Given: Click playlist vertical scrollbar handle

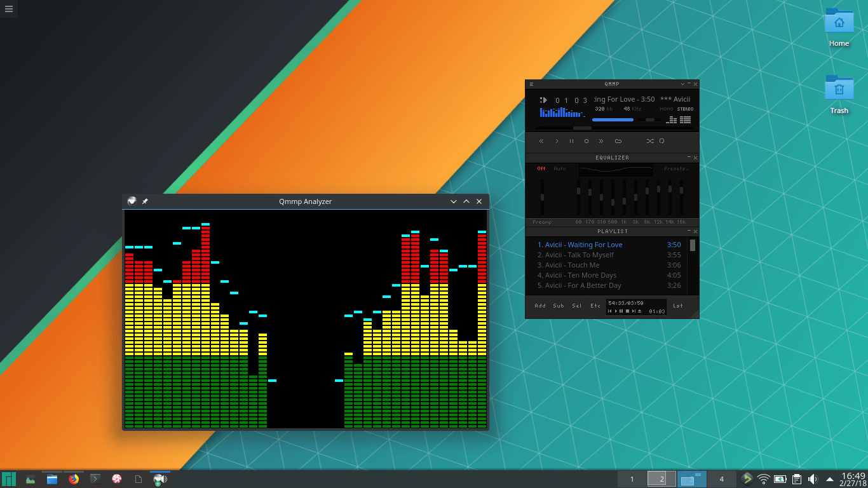Looking at the screenshot, I should (x=693, y=245).
